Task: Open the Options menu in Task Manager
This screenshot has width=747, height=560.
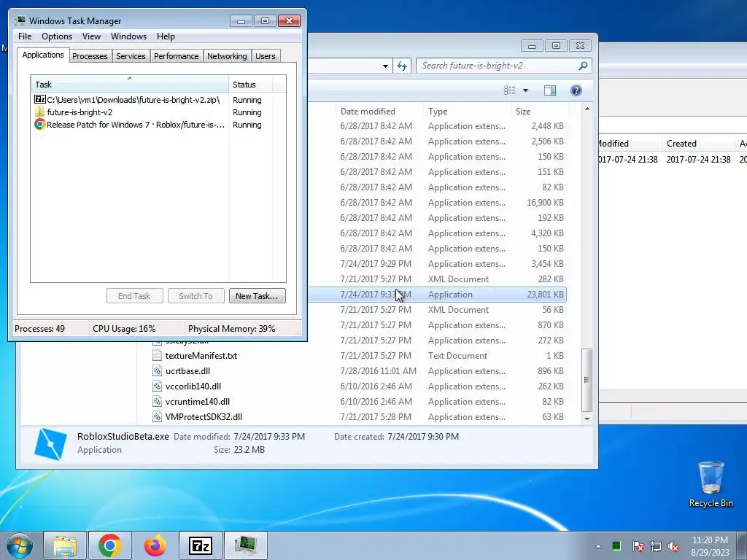Action: click(x=57, y=36)
